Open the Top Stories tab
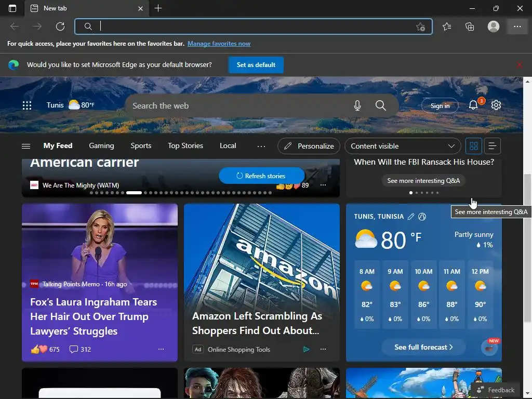Screen dimensions: 532x399 [x=185, y=145]
